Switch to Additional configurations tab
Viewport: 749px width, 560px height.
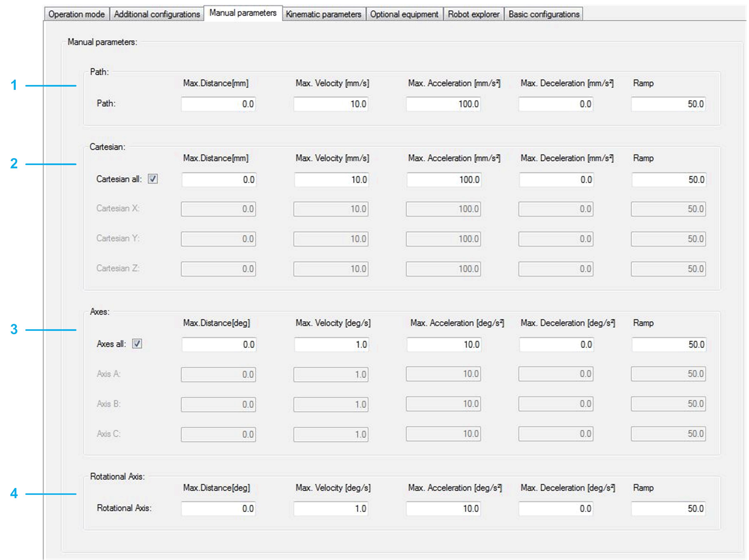point(157,14)
